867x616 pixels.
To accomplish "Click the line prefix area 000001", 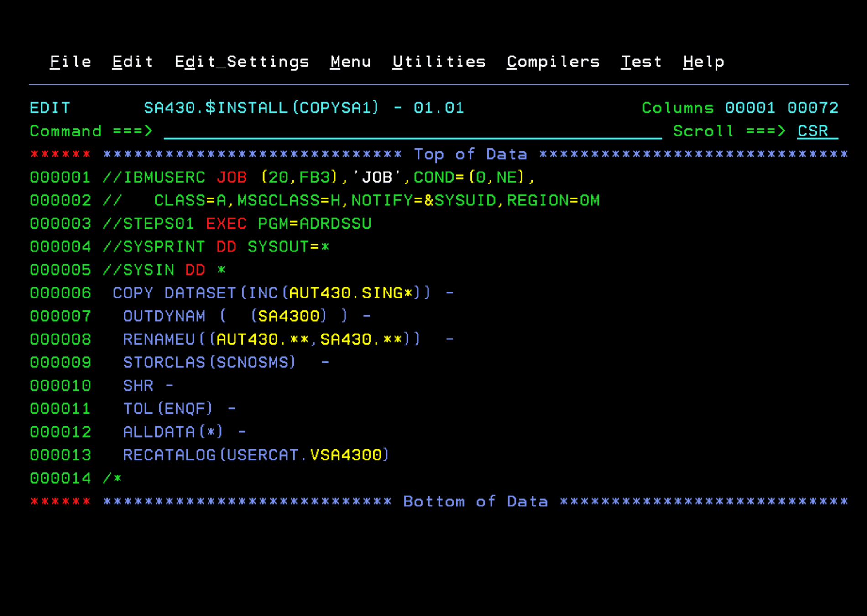I will point(60,177).
